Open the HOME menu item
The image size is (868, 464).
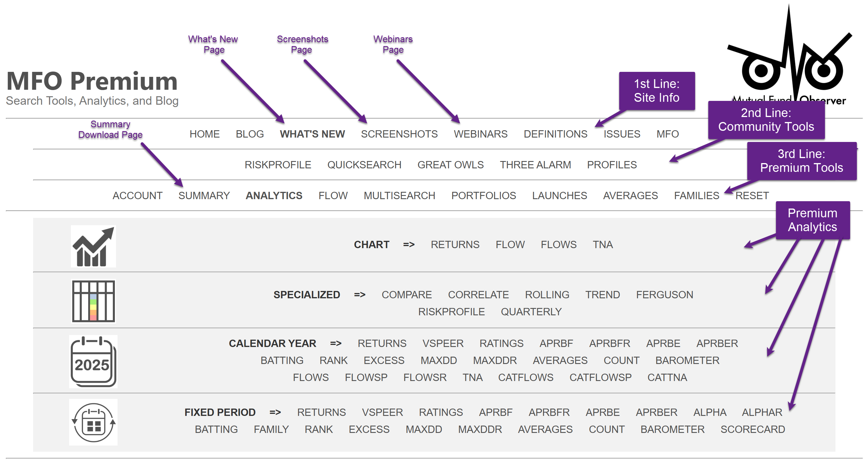point(205,134)
